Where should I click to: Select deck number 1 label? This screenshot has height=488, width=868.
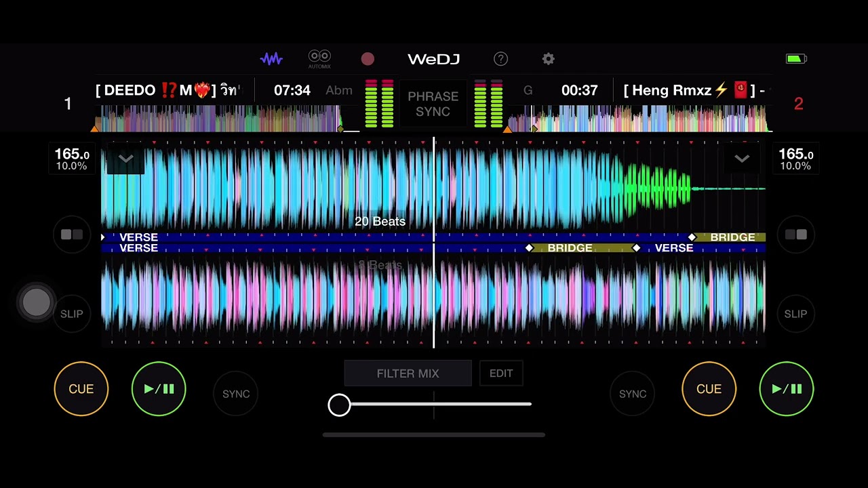click(68, 104)
